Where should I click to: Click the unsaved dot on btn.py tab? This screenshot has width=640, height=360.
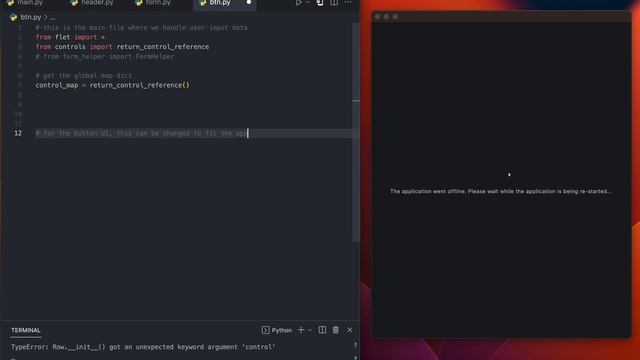point(249,2)
